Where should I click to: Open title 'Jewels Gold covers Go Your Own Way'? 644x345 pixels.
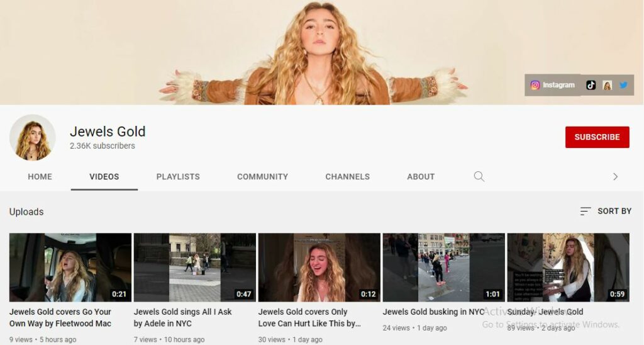coord(60,317)
